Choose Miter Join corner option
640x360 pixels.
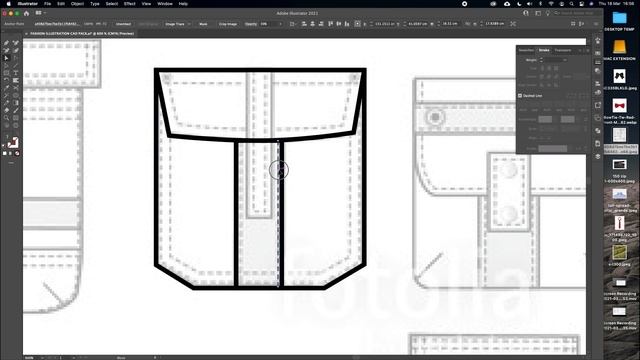point(542,77)
